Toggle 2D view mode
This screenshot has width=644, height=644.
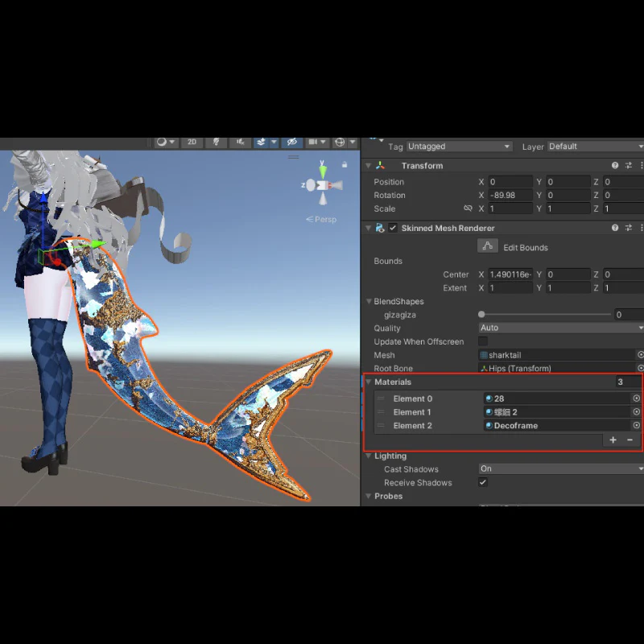(x=192, y=142)
